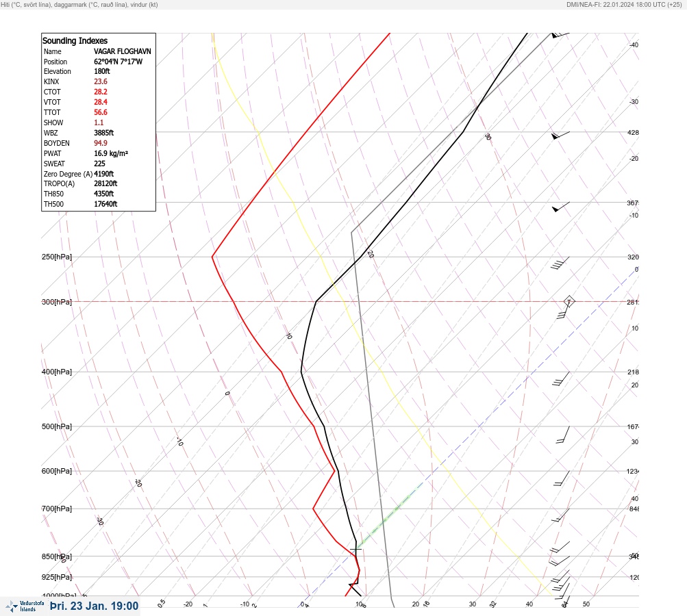Select the Zero Degree (A) label
This screenshot has width=687, height=616.
[x=68, y=174]
